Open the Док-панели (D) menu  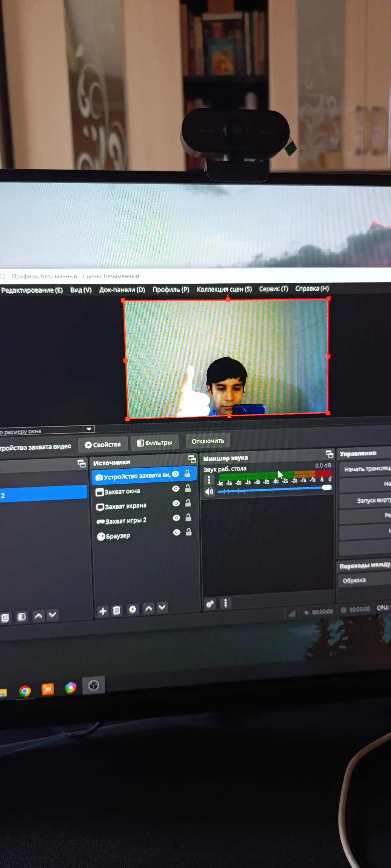coord(122,290)
